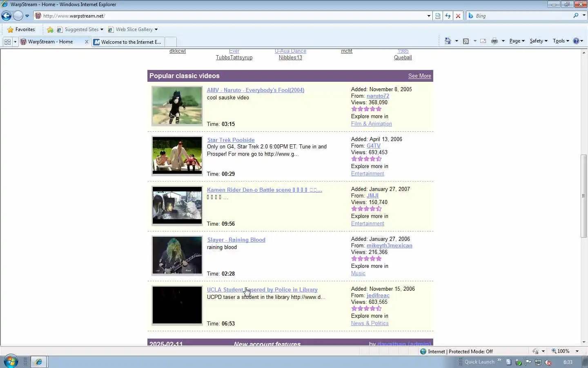This screenshot has width=588, height=368.
Task: Open the Safety menu
Action: 539,41
